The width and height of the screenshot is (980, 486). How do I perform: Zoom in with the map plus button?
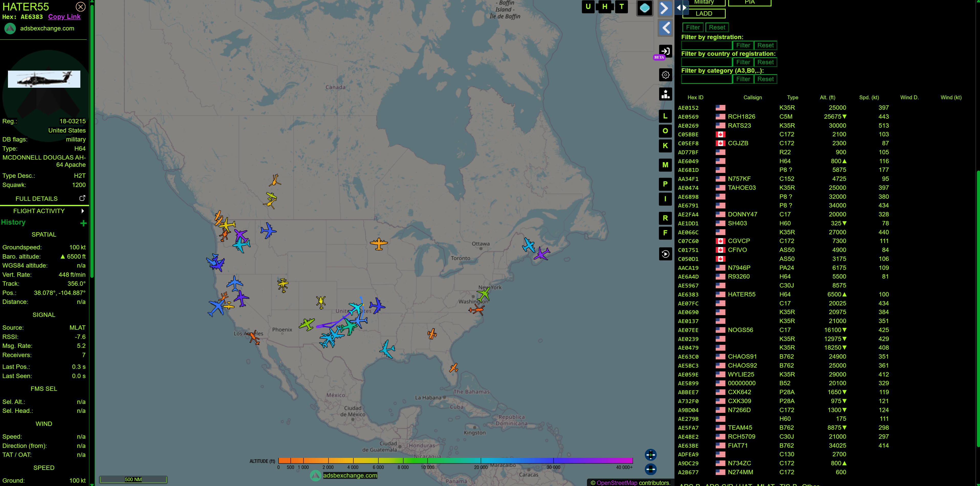coord(650,455)
